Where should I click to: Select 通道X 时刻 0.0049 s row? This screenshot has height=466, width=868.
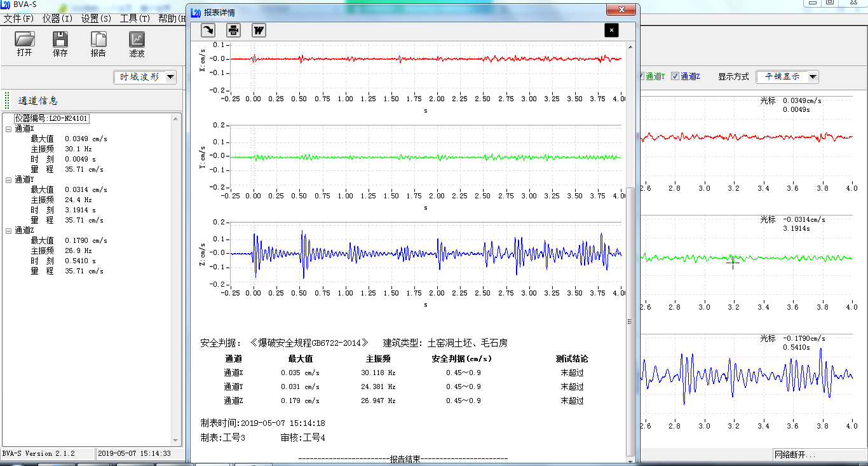(63, 159)
